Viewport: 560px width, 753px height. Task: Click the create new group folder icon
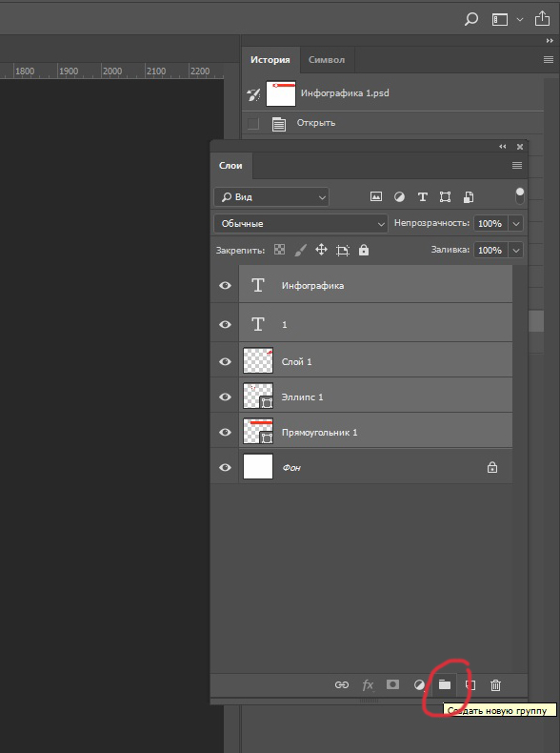pyautogui.click(x=445, y=684)
